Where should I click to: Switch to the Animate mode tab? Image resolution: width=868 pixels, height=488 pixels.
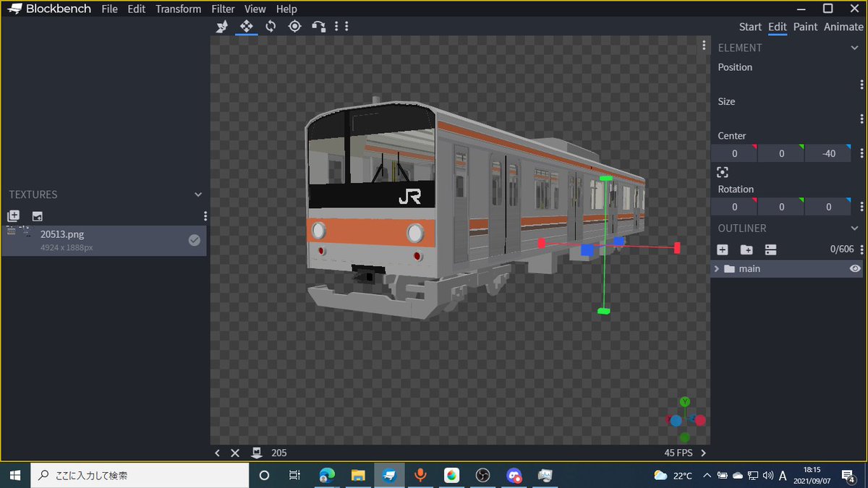click(843, 26)
